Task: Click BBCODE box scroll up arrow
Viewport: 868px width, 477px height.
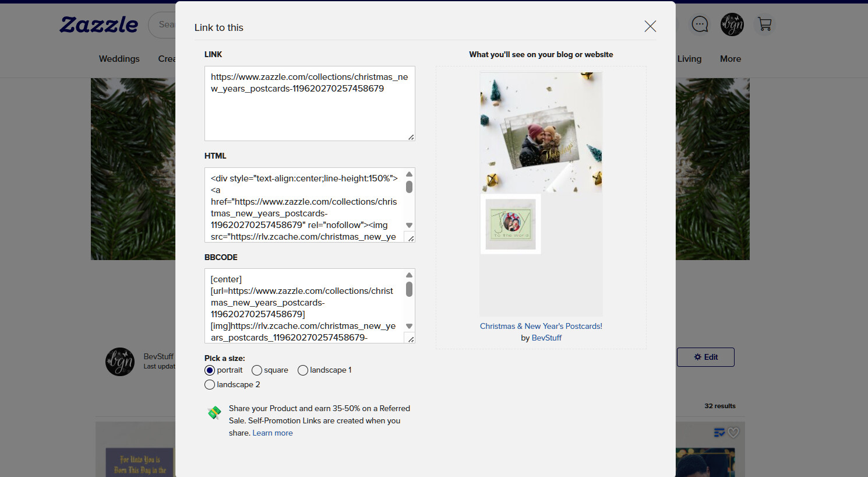Action: (x=409, y=275)
